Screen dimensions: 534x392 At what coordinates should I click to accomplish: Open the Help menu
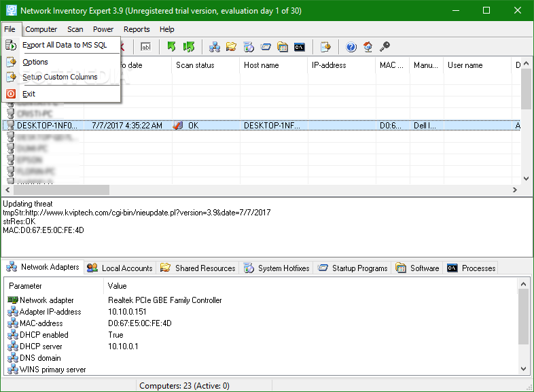pyautogui.click(x=167, y=29)
